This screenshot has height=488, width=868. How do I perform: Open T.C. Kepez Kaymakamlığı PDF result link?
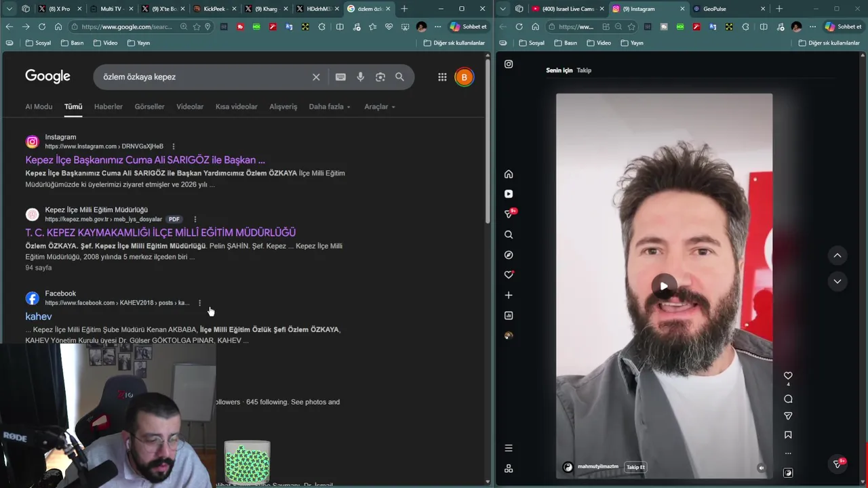click(161, 232)
